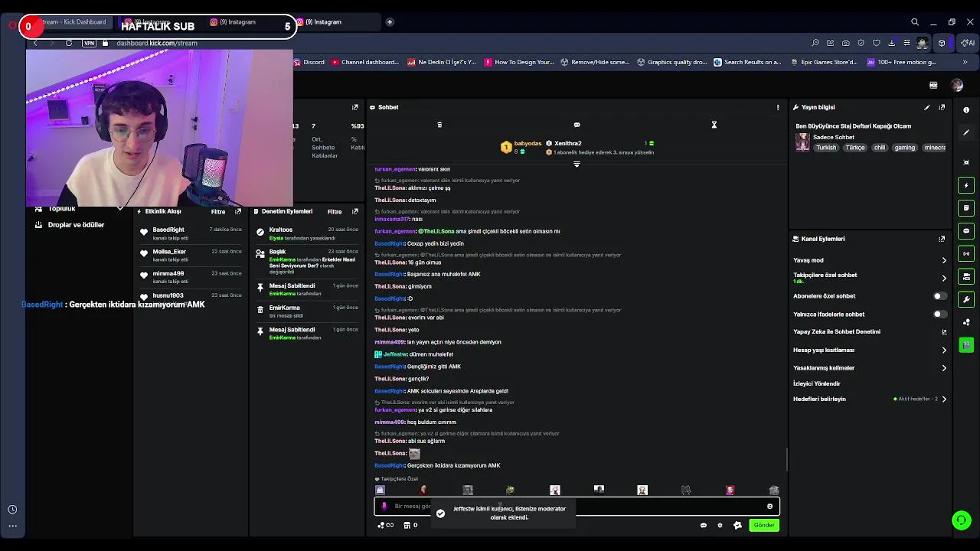Screen dimensions: 980x551
Task: Open Epic Games Store bookmark
Action: [824, 62]
